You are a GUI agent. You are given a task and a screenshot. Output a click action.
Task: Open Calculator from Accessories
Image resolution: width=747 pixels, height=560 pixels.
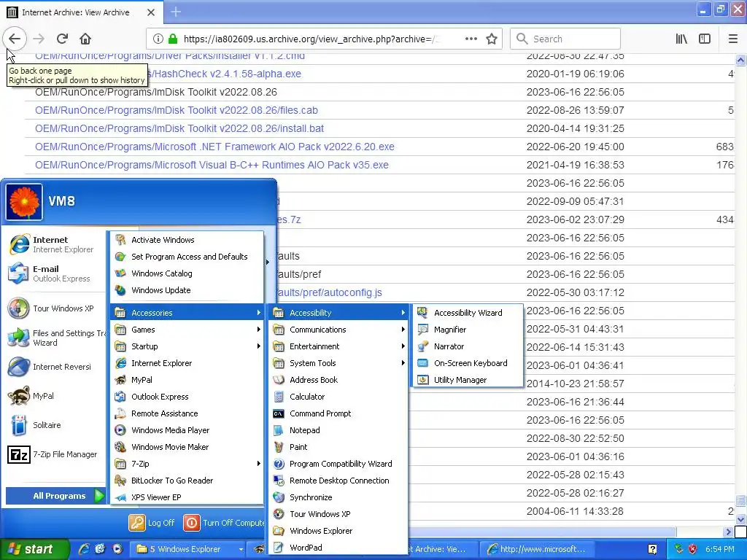point(338,397)
